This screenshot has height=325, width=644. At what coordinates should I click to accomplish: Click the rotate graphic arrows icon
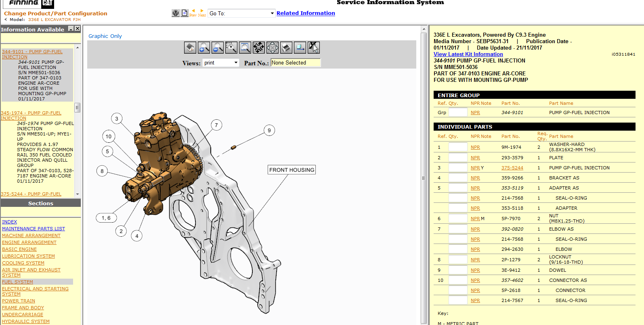pos(259,48)
